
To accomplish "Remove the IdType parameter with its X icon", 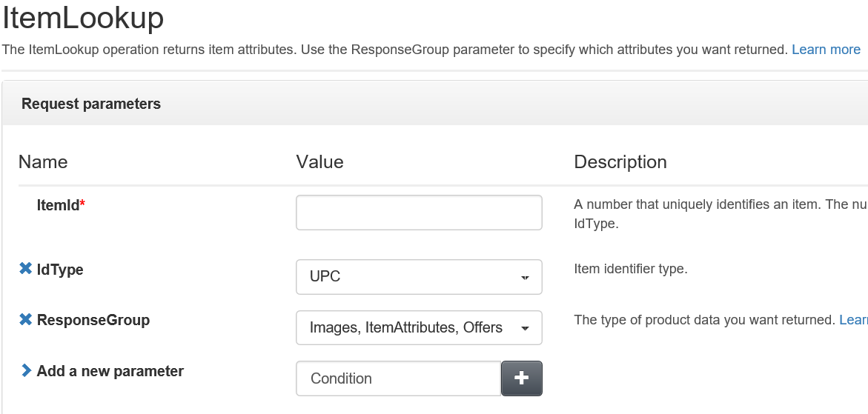I will pos(25,269).
